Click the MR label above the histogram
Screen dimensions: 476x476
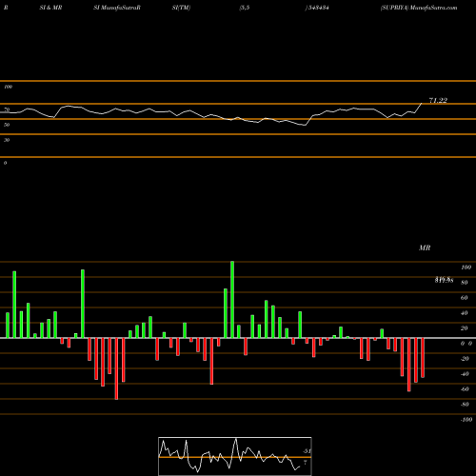point(425,248)
